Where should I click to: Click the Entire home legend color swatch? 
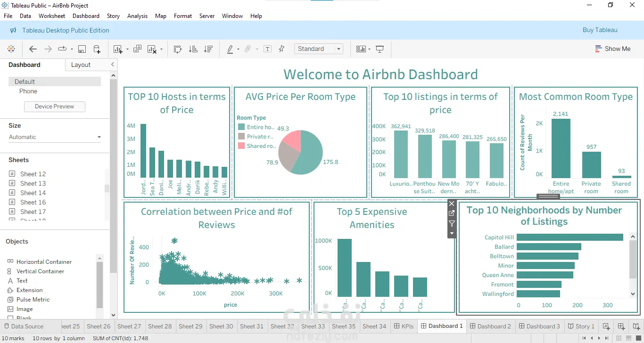(241, 127)
